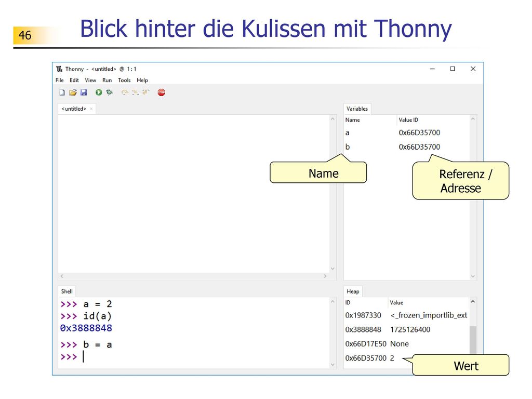Open the Run menu
Viewport: 532px width, 399px height.
coord(107,80)
